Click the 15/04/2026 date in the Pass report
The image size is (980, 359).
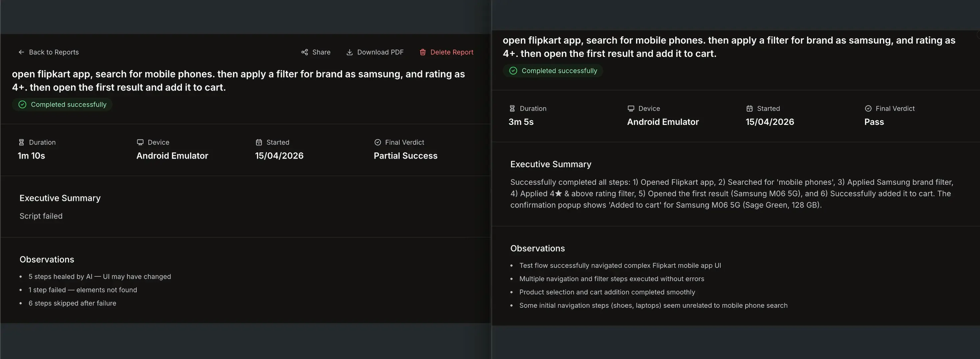coord(770,122)
